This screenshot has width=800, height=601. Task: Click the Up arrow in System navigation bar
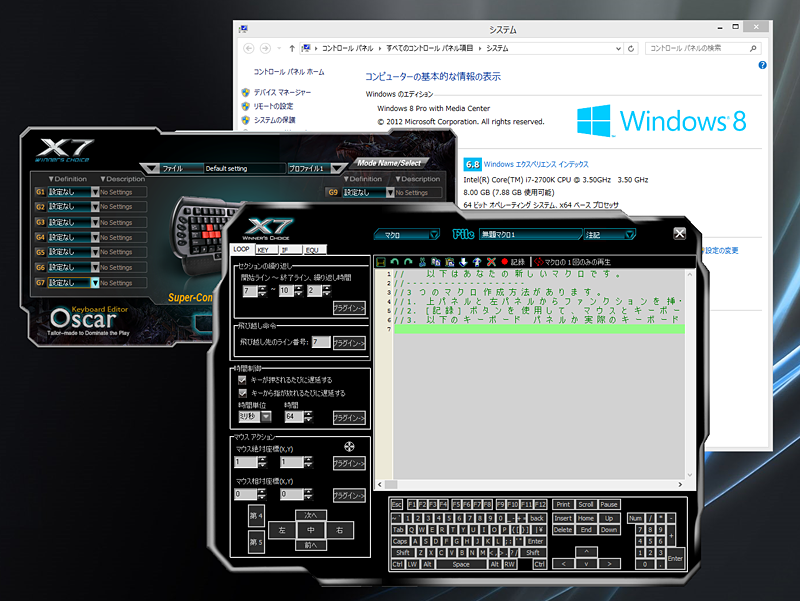pos(292,48)
